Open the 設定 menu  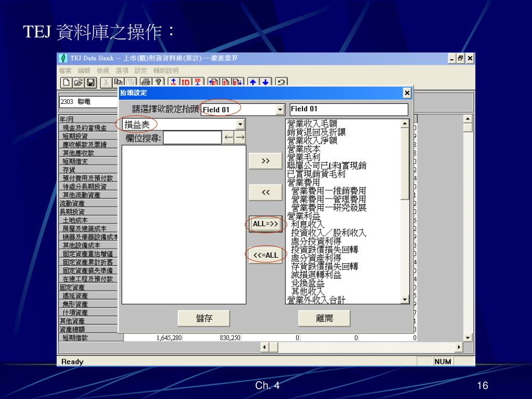140,71
